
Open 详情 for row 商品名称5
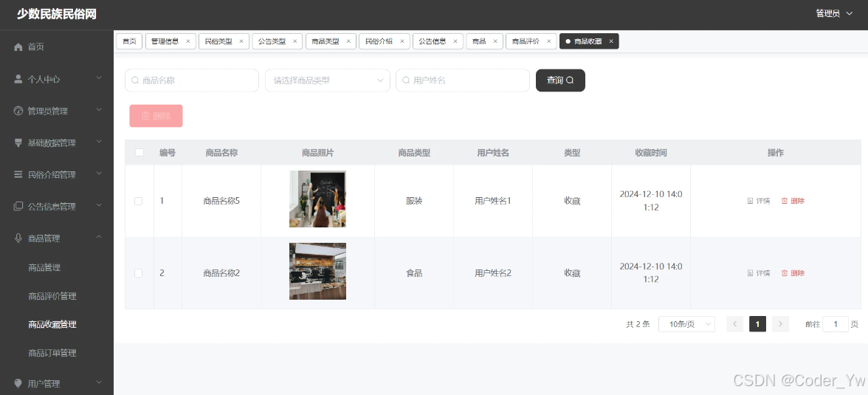click(759, 201)
